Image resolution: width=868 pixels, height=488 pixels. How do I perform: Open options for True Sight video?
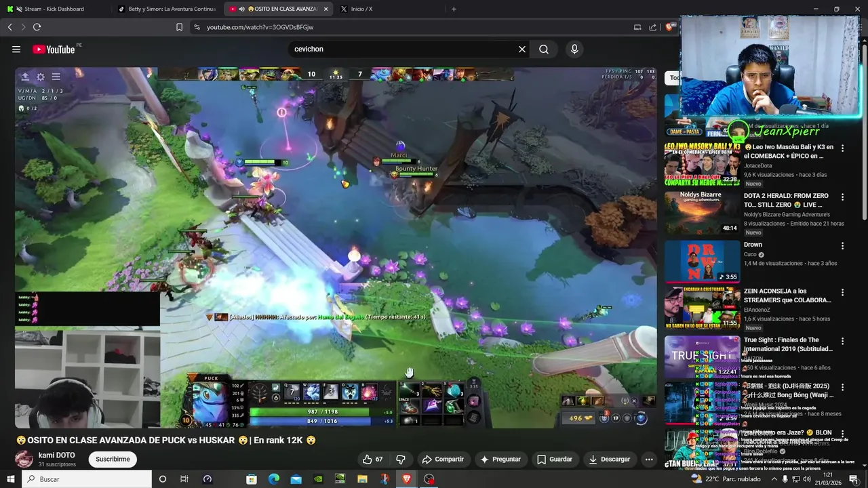pyautogui.click(x=843, y=341)
